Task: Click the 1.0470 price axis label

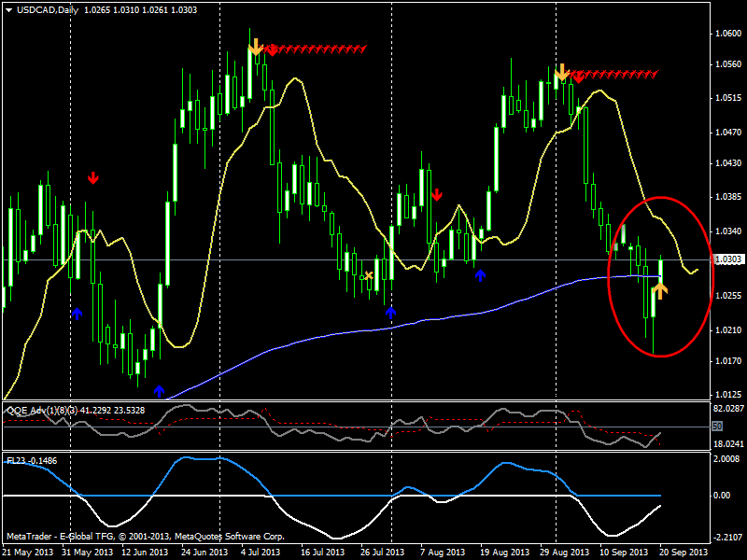Action: tap(728, 132)
